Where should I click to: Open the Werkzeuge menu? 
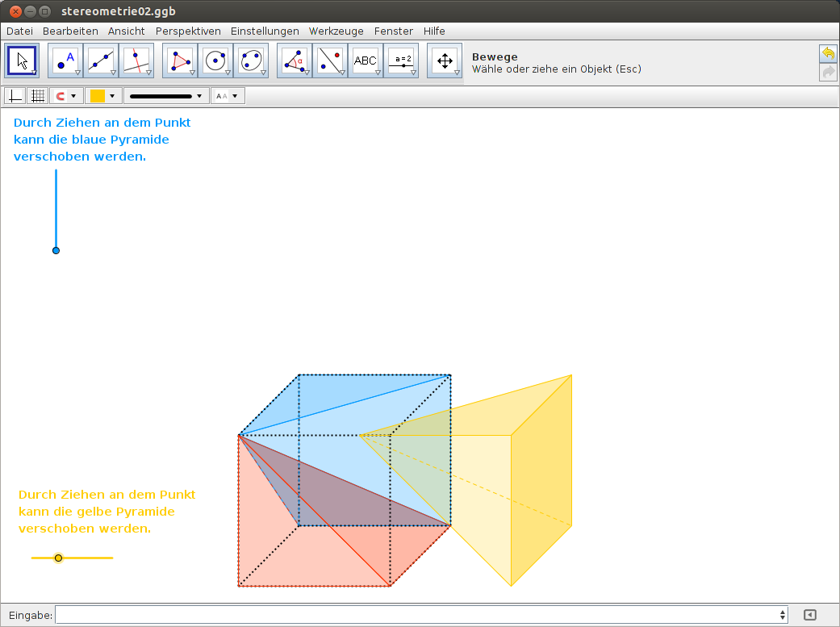tap(336, 31)
